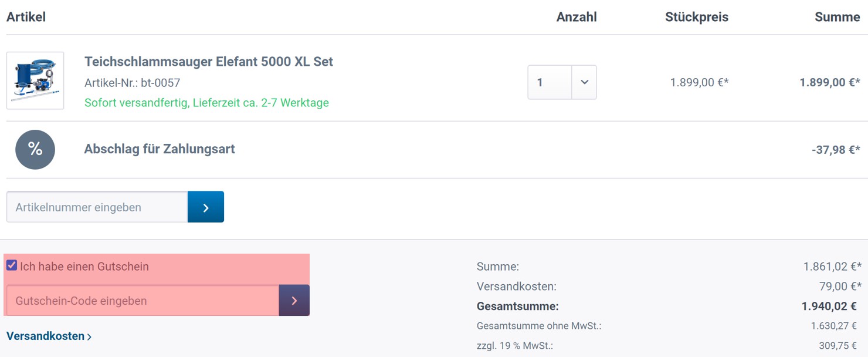Click the Anzahl column header

tap(577, 17)
